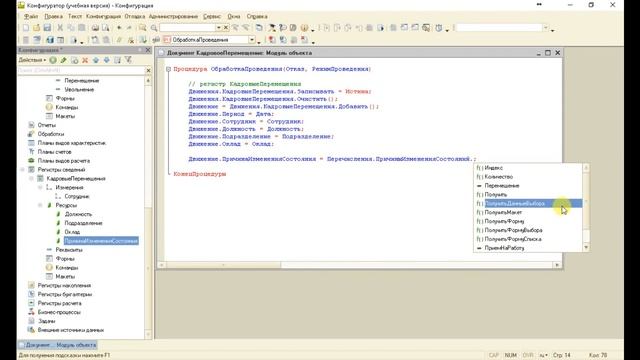Collapse the ОбработкаПроведения procedure code block
The height and width of the screenshot is (360, 640).
(168, 69)
